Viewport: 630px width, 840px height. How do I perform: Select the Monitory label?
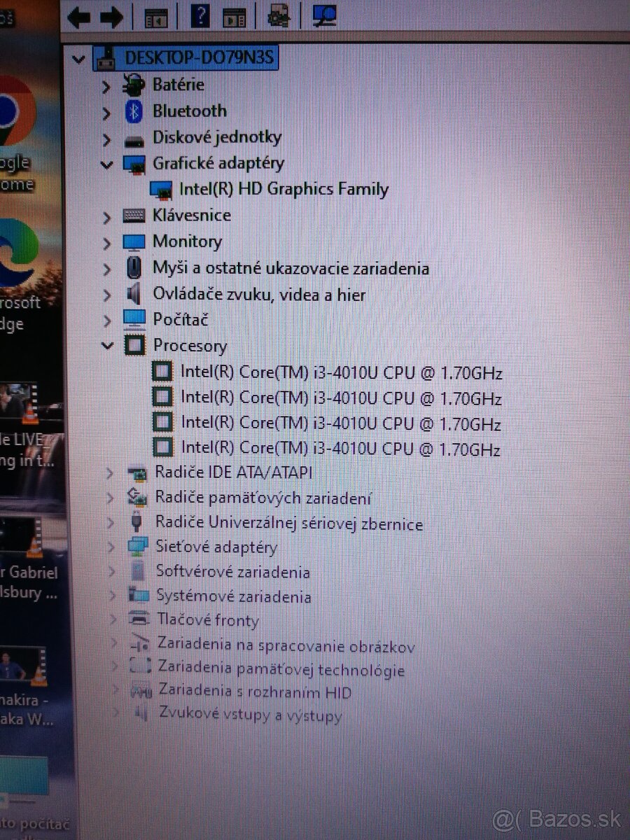click(187, 241)
